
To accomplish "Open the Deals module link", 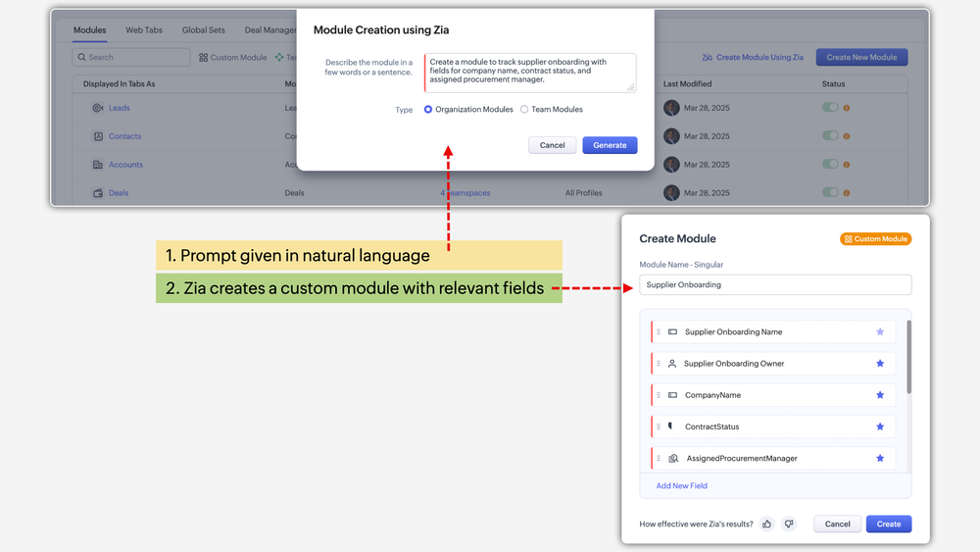I will click(119, 193).
